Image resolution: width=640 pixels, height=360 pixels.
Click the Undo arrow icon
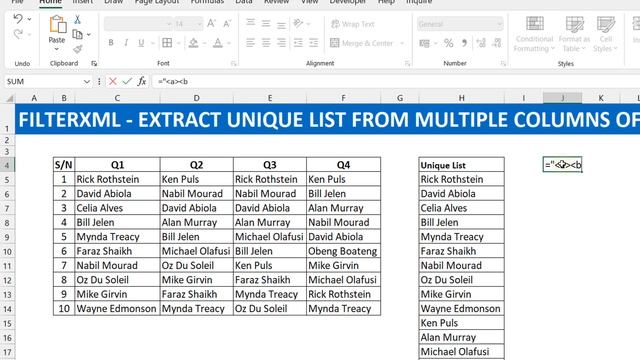point(18,19)
